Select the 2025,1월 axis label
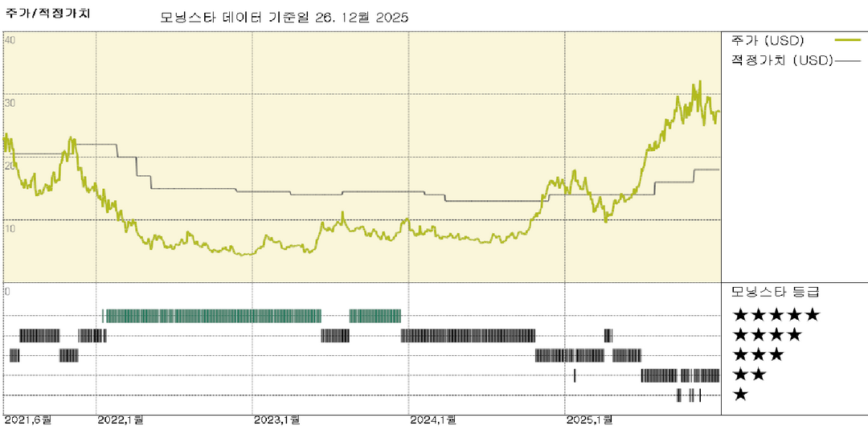Image resolution: width=868 pixels, height=434 pixels. 589,420
